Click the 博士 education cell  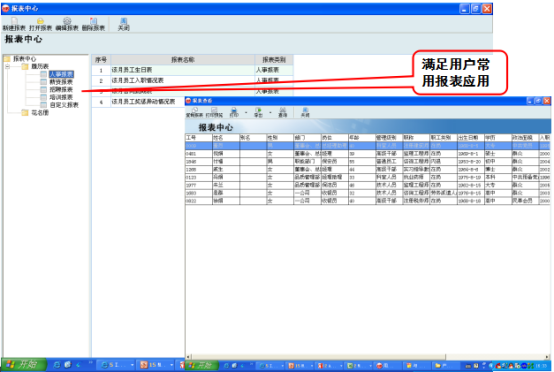(x=498, y=169)
